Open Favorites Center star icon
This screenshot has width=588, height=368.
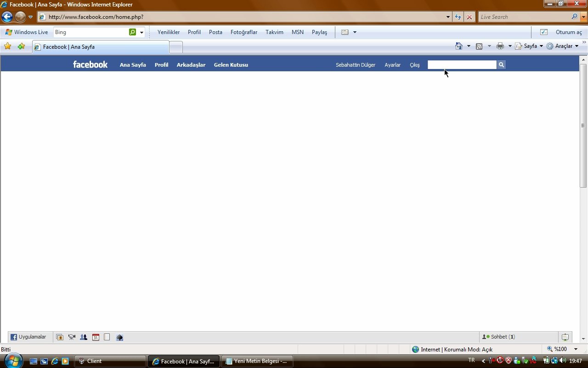pos(7,46)
